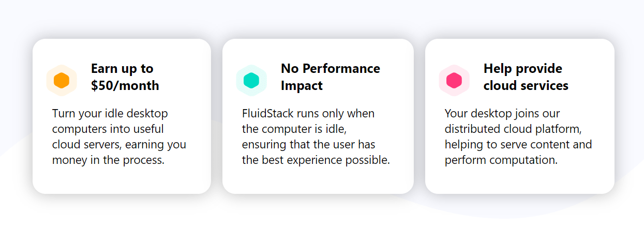Click the "Your desktop joins our" line
The height and width of the screenshot is (228, 644).
pyautogui.click(x=502, y=113)
